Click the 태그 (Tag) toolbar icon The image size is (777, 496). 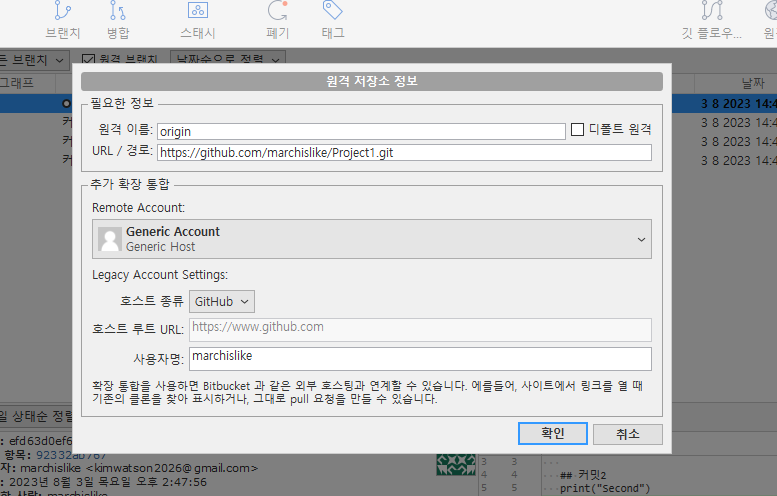333,20
